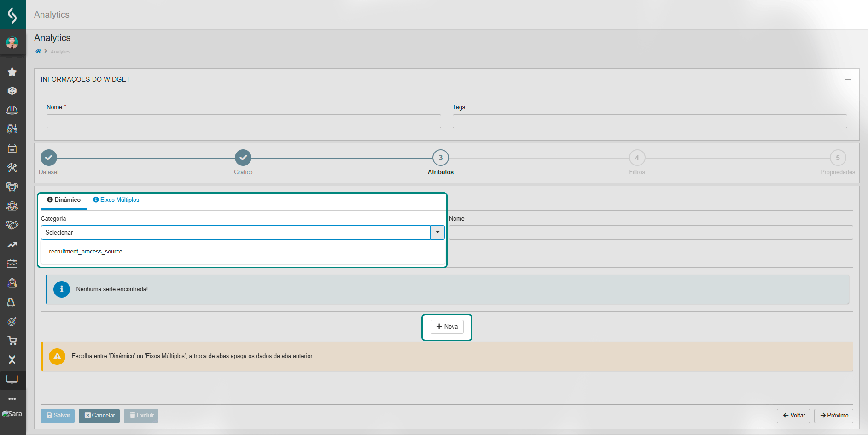
Task: Go to Dataset step in wizard
Action: point(49,158)
